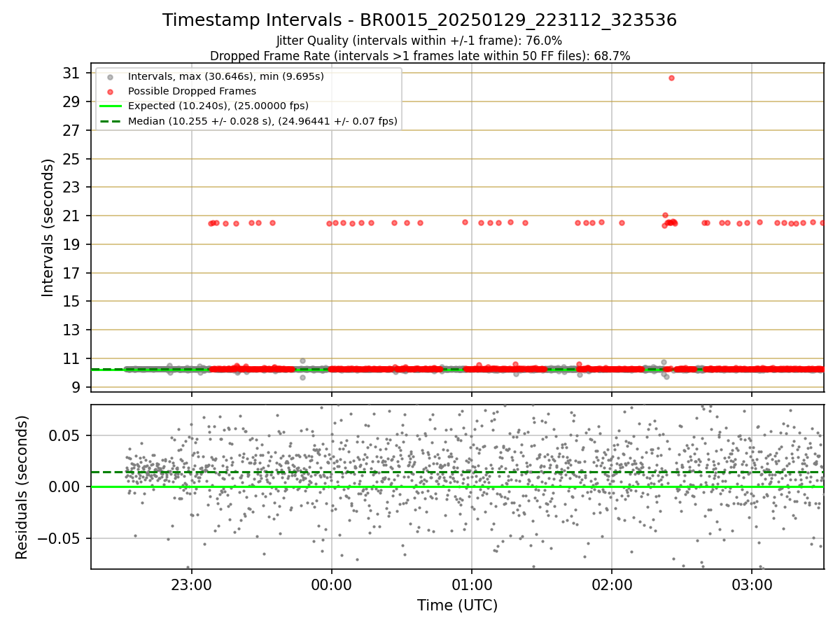840x630 pixels.
Task: Click the 19 tick label on the intervals axis
Action: click(72, 244)
